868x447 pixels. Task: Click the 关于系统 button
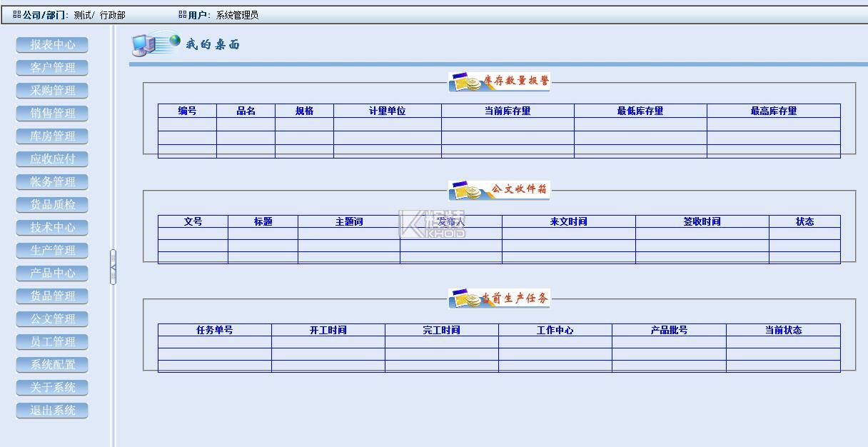tap(52, 388)
